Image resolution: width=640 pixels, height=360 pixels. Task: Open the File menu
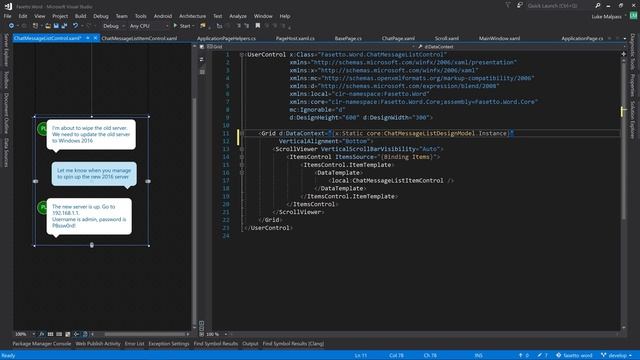coord(7,16)
